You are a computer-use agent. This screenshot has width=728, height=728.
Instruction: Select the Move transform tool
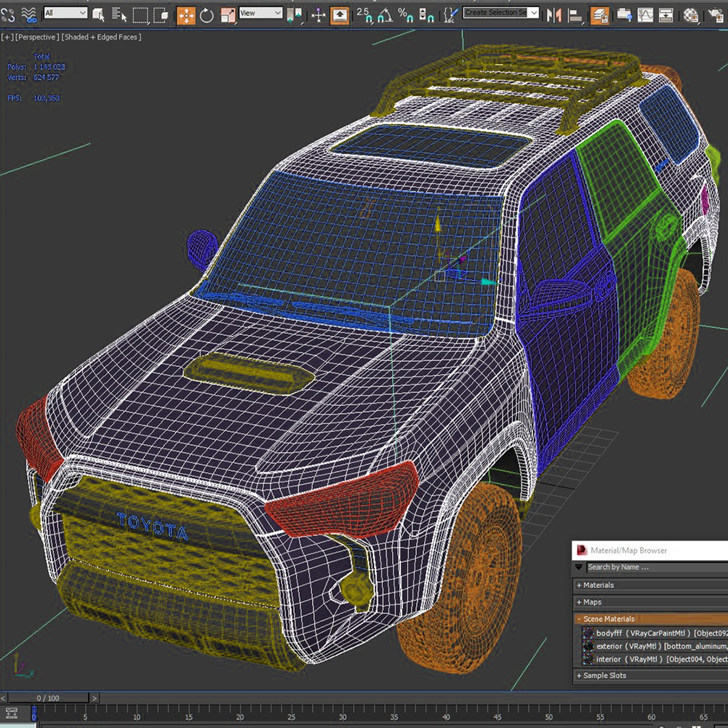(186, 15)
